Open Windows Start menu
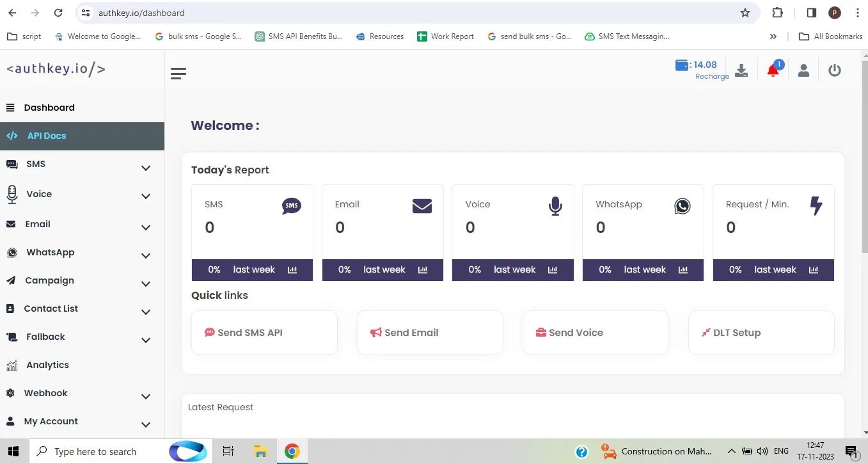The height and width of the screenshot is (464, 868). 13,451
